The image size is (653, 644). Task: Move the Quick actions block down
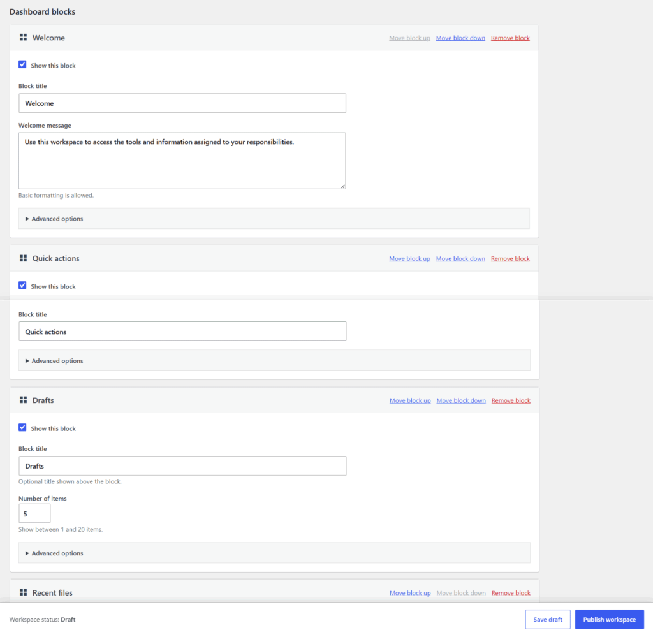pos(460,258)
